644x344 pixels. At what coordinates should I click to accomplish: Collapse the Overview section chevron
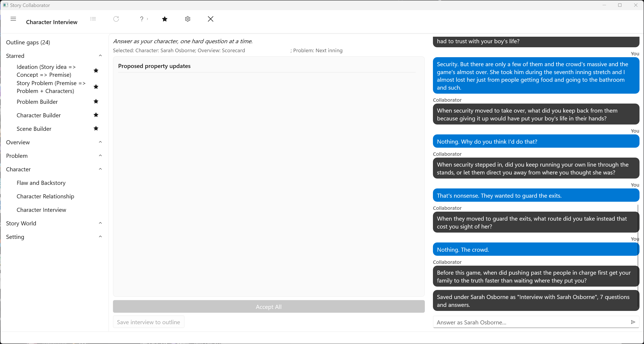[x=101, y=142]
